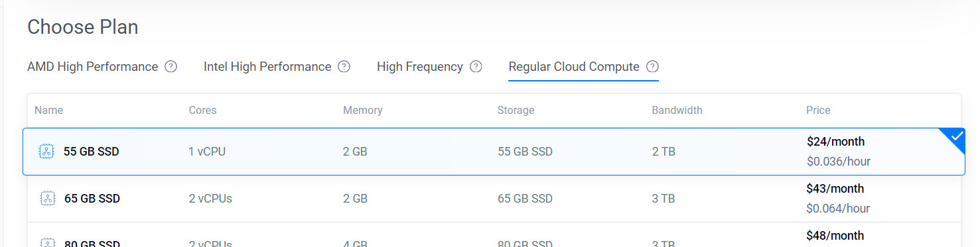Click the $0.064/hour price
This screenshot has width=980, height=247.
[838, 209]
